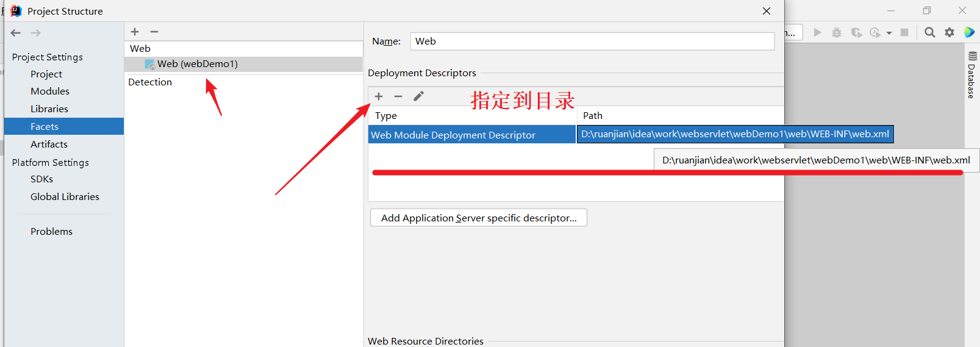Viewport: 980px width, 347px height.
Task: Click the Name input field containing Web
Action: (592, 41)
